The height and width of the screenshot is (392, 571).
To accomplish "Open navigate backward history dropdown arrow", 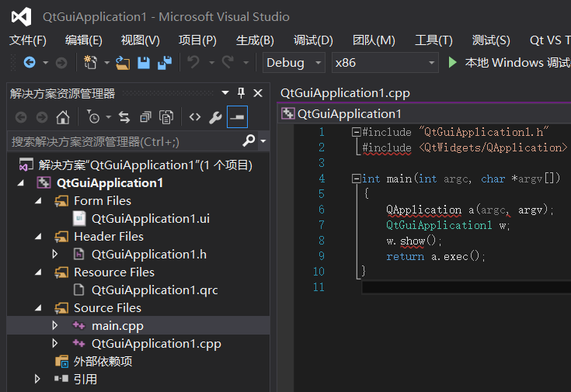I will point(46,63).
